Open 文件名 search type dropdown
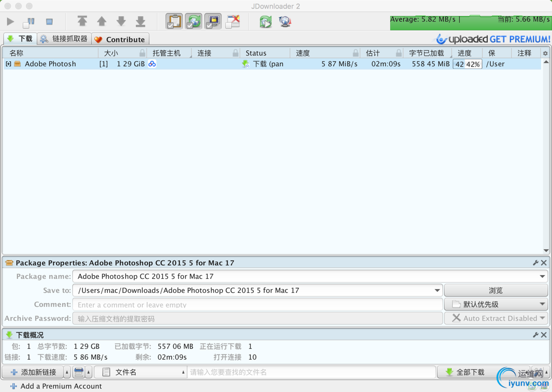Viewport: 552px width, 392px height. [140, 372]
